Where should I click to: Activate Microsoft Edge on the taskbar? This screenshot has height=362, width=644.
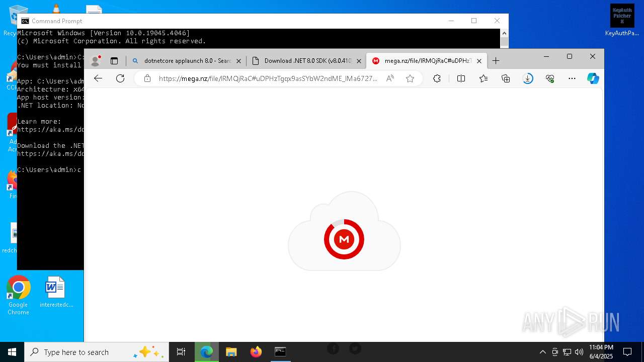click(x=206, y=352)
